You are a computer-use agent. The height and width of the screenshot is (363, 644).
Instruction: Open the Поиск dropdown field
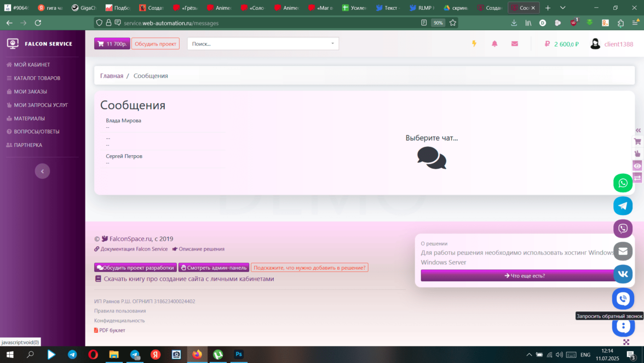[x=263, y=43]
